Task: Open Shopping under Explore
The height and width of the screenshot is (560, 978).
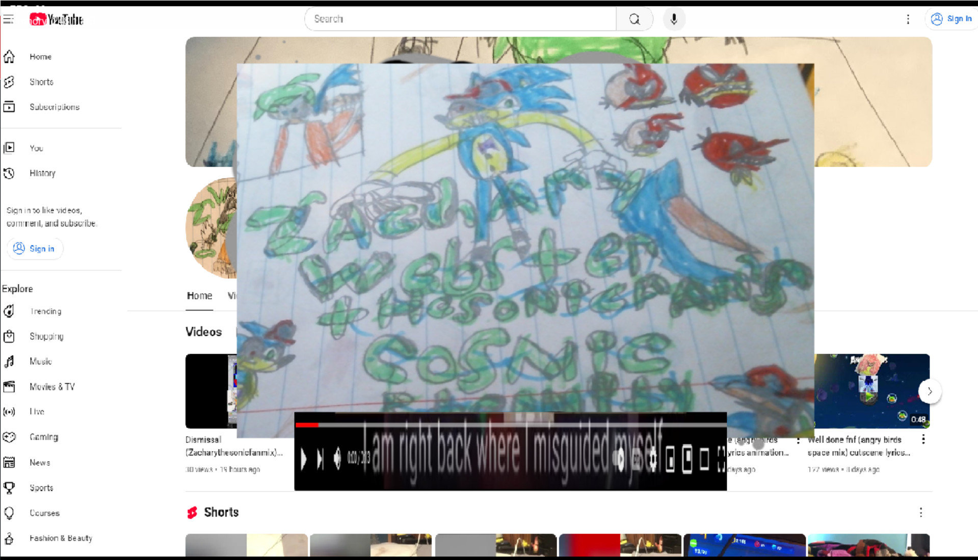Action: (x=46, y=336)
